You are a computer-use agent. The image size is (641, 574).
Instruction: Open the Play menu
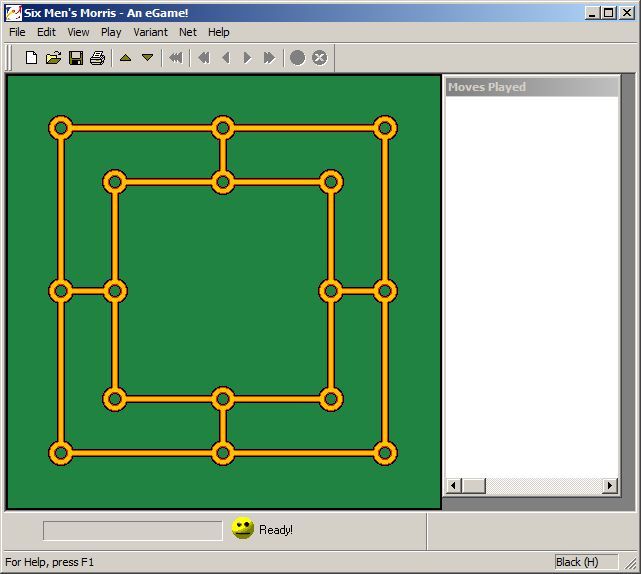tap(111, 32)
